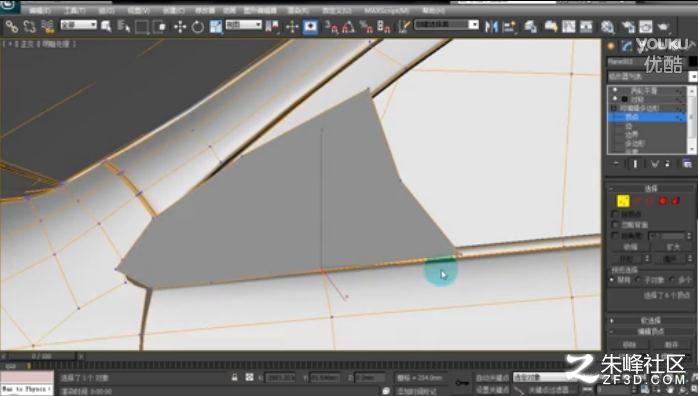
Task: Activate the Select and Rotate tool
Action: [x=198, y=27]
